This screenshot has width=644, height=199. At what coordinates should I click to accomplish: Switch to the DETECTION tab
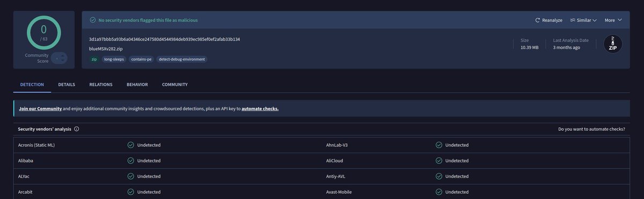(x=32, y=85)
